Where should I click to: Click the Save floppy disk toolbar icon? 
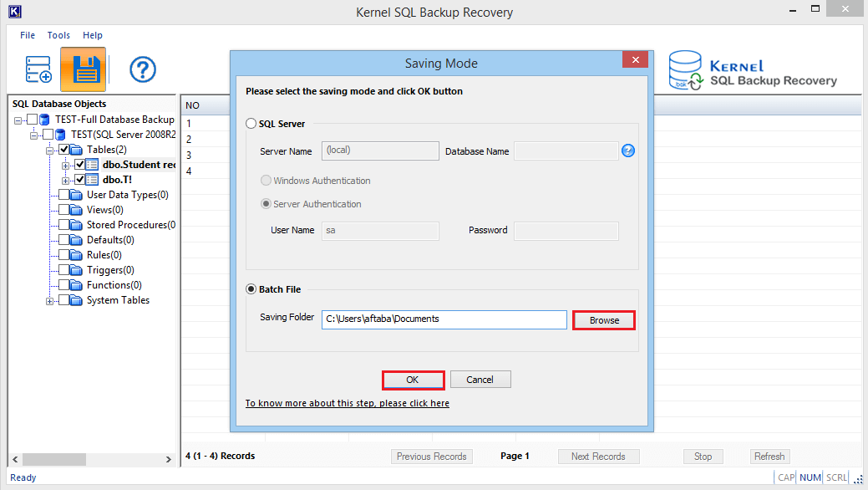83,69
